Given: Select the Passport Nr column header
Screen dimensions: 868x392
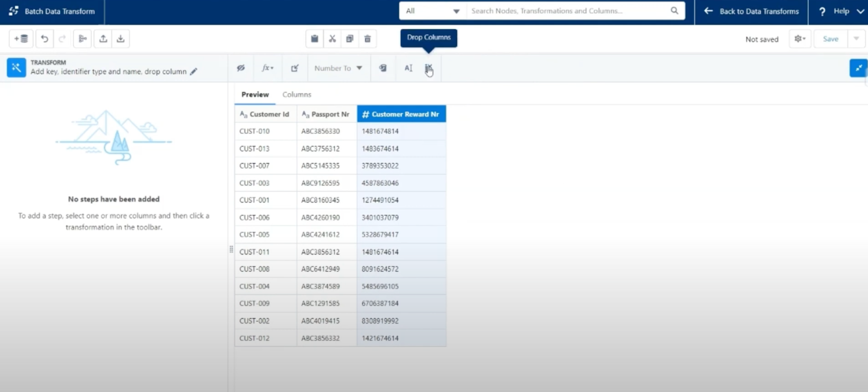Looking at the screenshot, I should (327, 114).
